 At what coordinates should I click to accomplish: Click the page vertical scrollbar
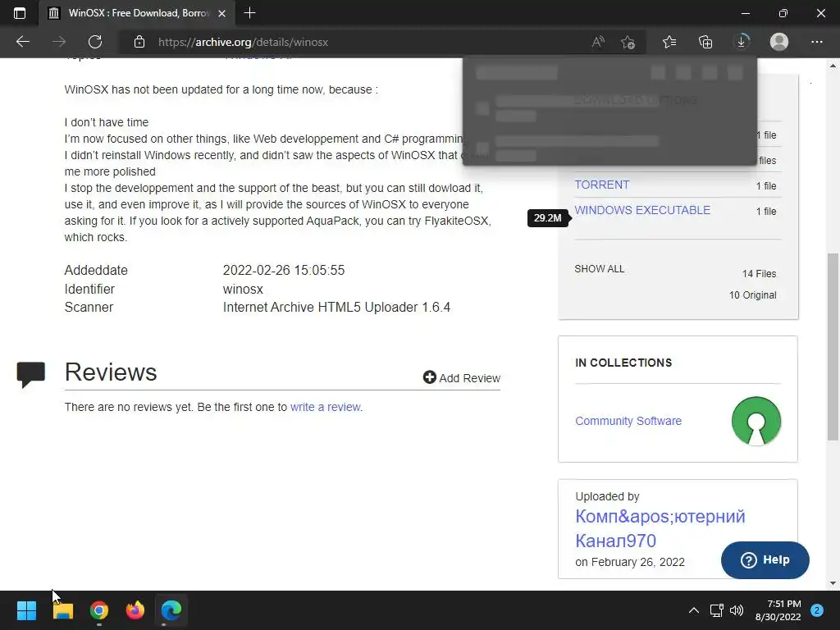tap(833, 346)
